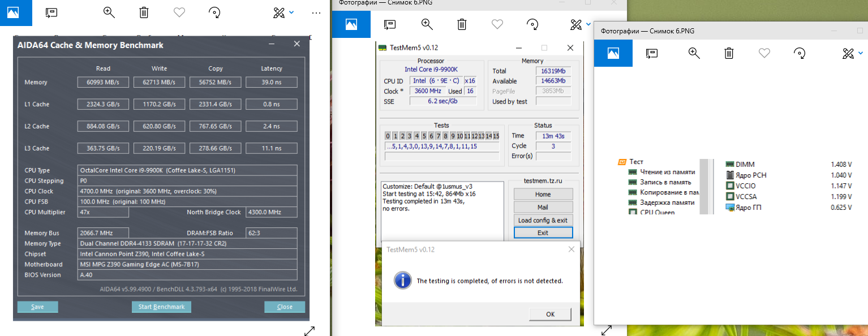Delete the photo in left Photos window
The height and width of the screenshot is (336, 868).
click(144, 12)
